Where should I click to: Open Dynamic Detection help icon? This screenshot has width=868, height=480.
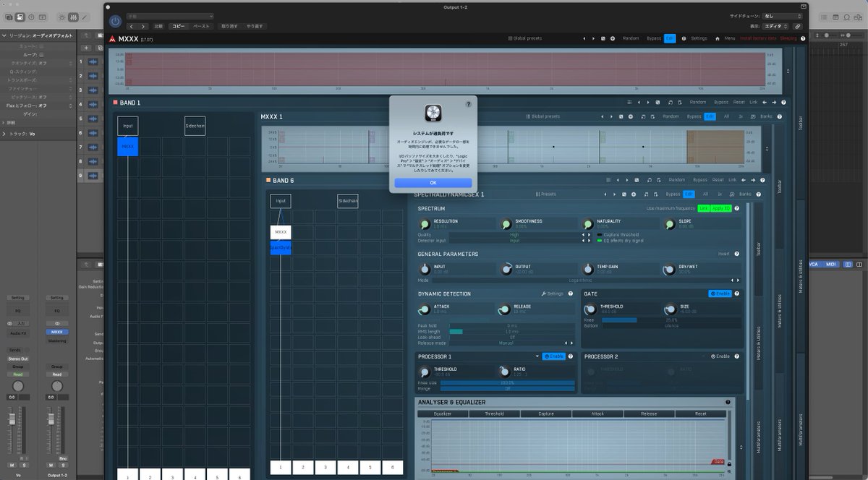[x=571, y=293]
